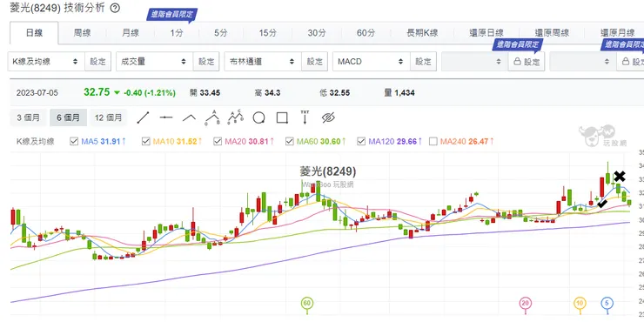Click the yellow 10 moving average marker

point(580,304)
